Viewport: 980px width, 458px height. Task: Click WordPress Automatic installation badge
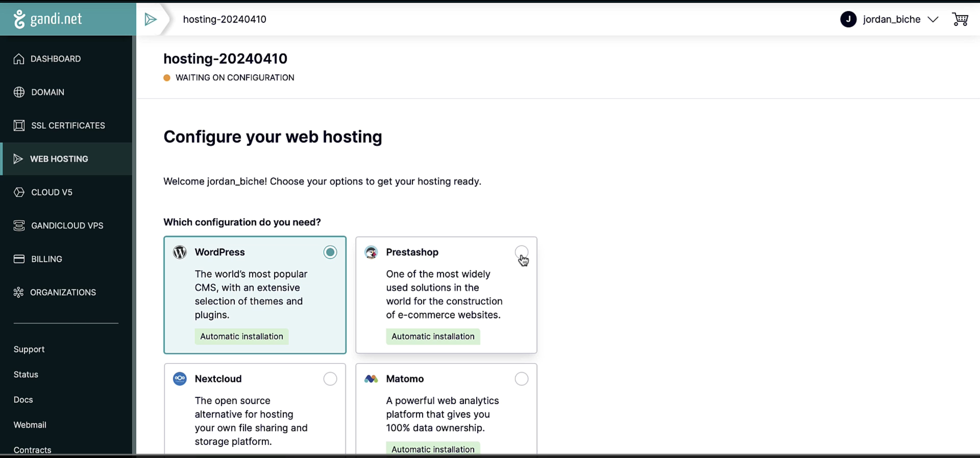(242, 337)
